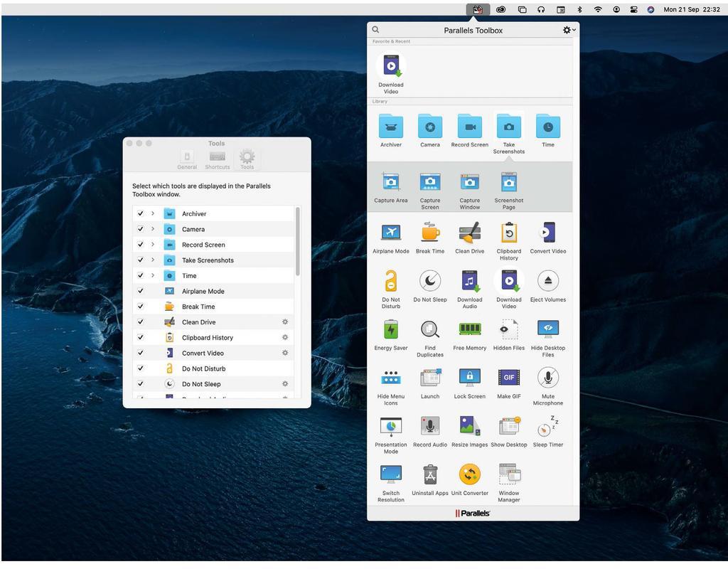Image resolution: width=728 pixels, height=574 pixels.
Task: Activate Do Not Disturb tool icon
Action: click(x=391, y=281)
